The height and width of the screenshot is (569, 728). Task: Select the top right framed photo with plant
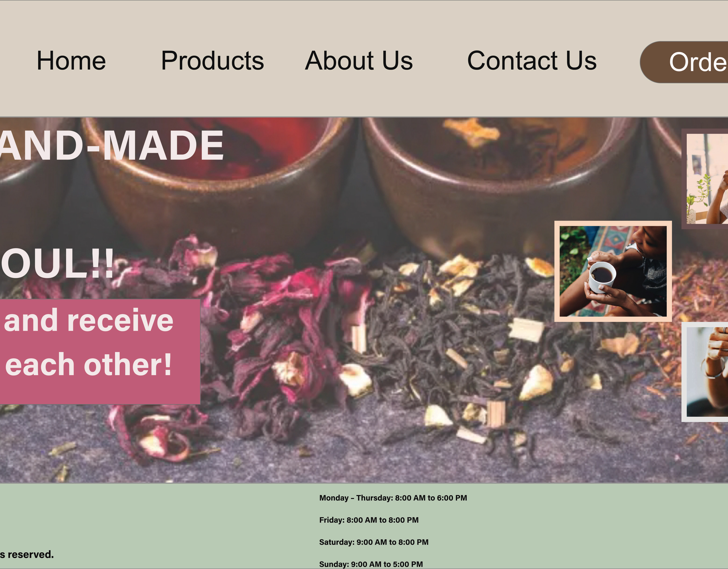coord(705,179)
